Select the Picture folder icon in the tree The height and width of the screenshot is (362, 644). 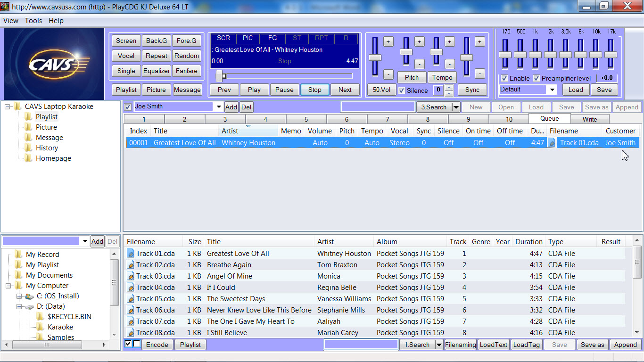pyautogui.click(x=29, y=127)
